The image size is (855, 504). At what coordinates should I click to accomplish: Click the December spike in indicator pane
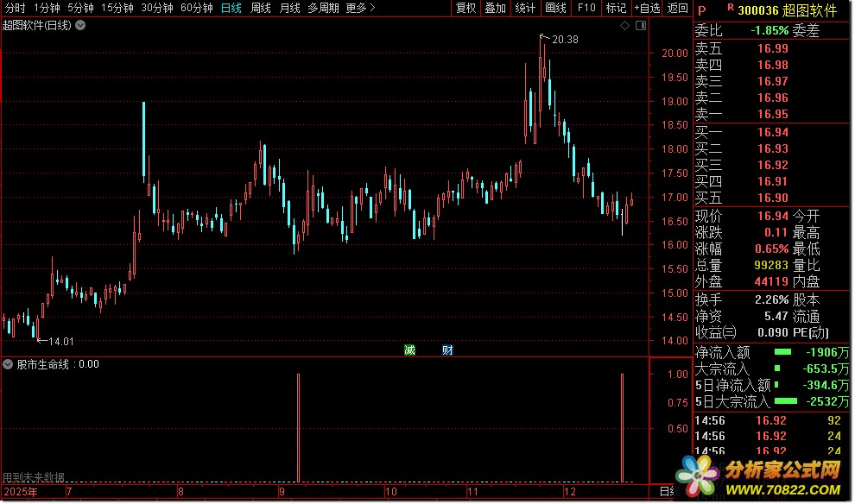[622, 428]
